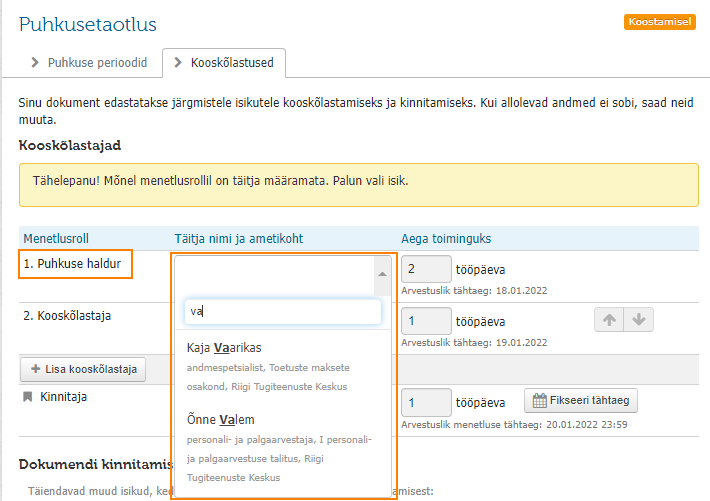Click chevron icon beside Puhkuse perioodid
Viewport: 710px width, 501px height.
click(x=35, y=62)
